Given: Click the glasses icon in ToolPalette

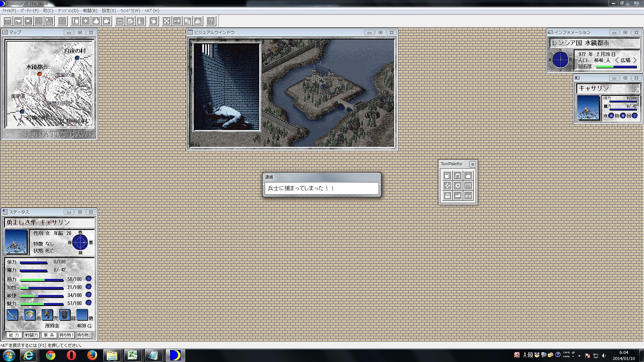Looking at the screenshot, I should [x=468, y=196].
